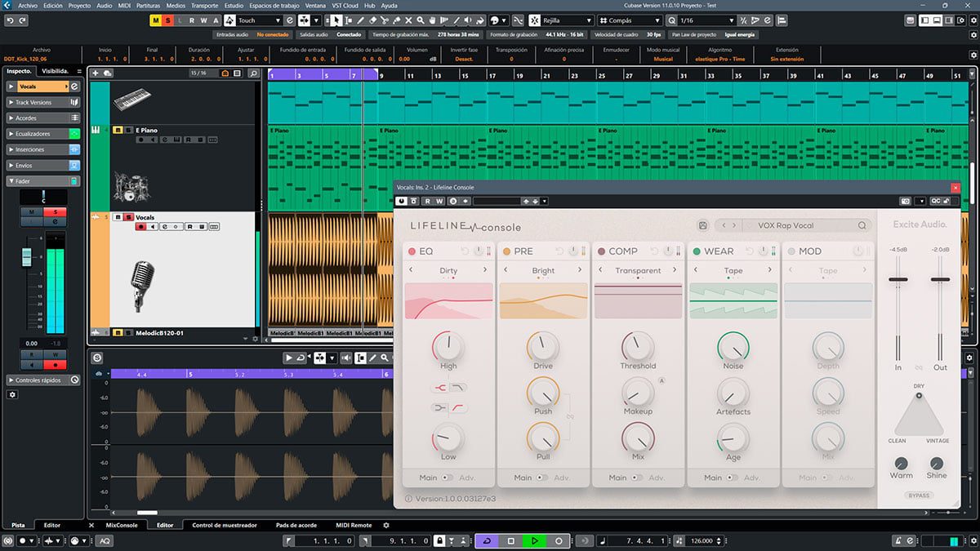Open the Compás grid type dropdown
The height and width of the screenshot is (551, 980).
tap(630, 20)
